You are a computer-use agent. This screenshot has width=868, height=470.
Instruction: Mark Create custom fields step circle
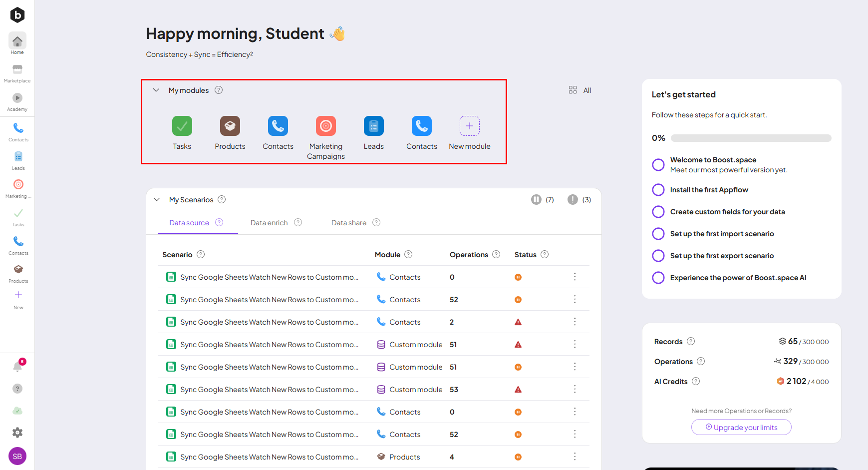[658, 212]
